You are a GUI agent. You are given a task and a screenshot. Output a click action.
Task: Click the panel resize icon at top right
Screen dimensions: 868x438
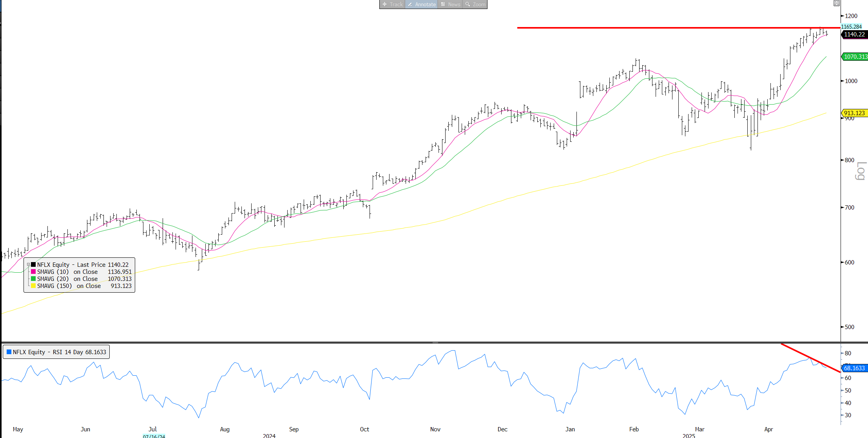[836, 4]
